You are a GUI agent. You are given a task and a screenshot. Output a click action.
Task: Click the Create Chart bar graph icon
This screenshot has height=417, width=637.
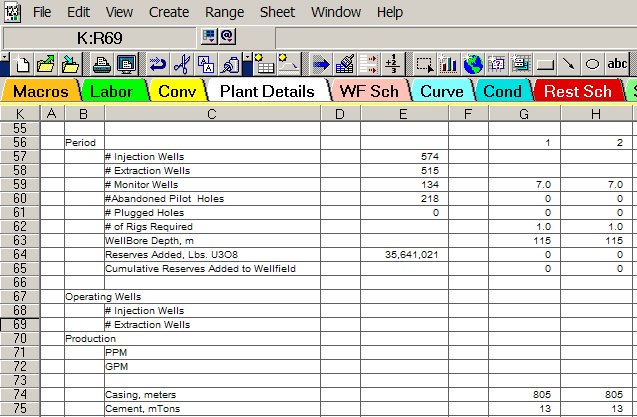(x=449, y=64)
